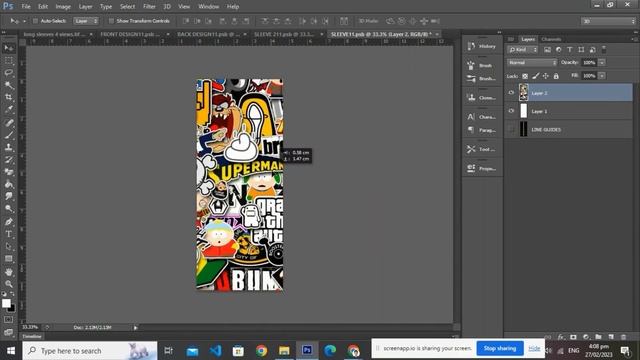Select the Rectangle shape tool
640x360 pixels.
pos(9,258)
